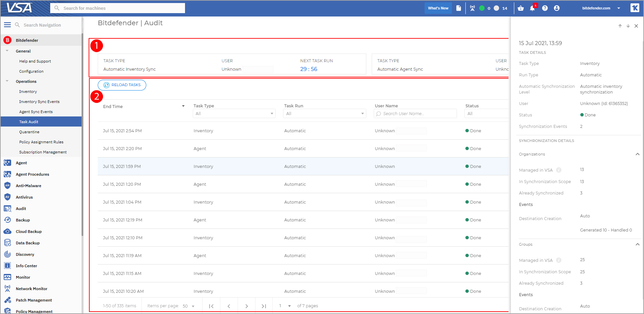Close the task details side panel
644x314 pixels.
click(636, 26)
